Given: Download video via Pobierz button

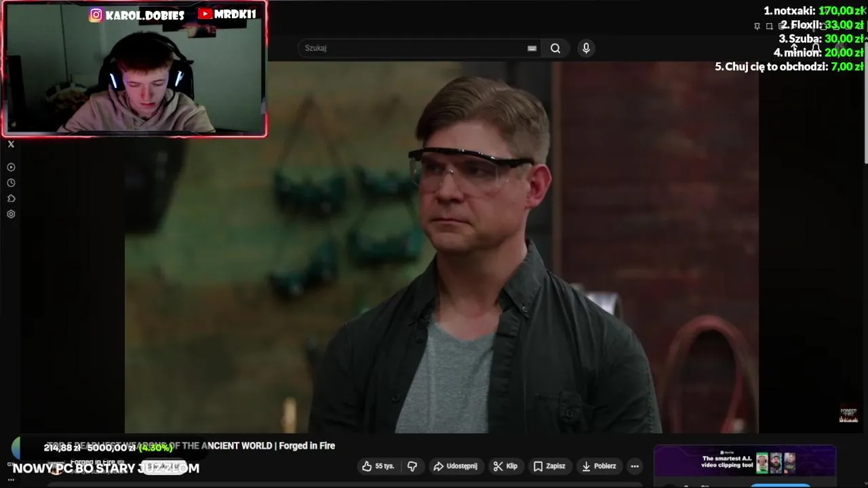Looking at the screenshot, I should (x=599, y=466).
